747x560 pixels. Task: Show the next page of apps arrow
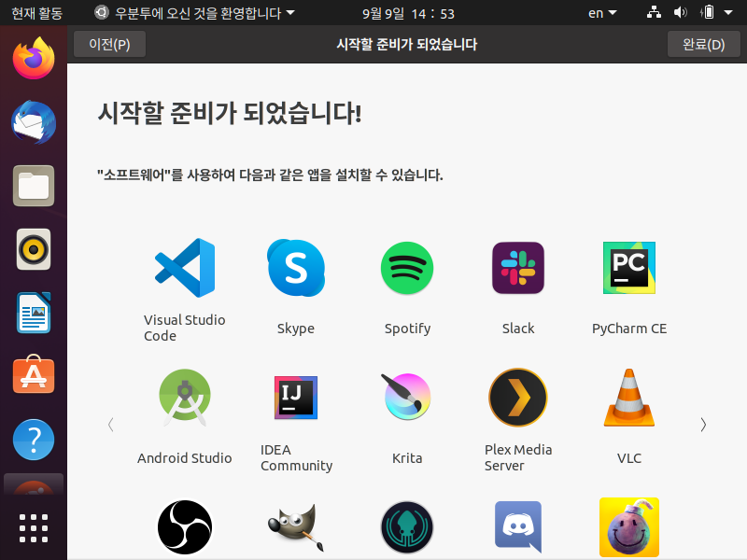coord(703,425)
